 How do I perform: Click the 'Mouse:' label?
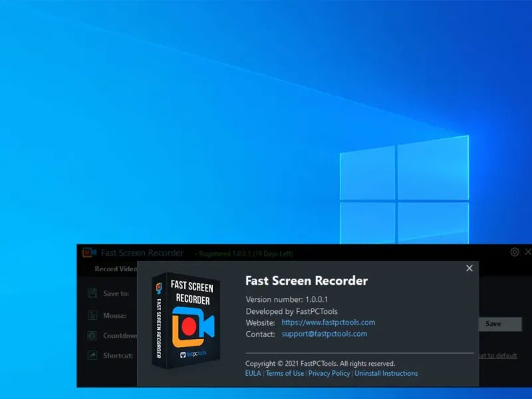click(114, 315)
